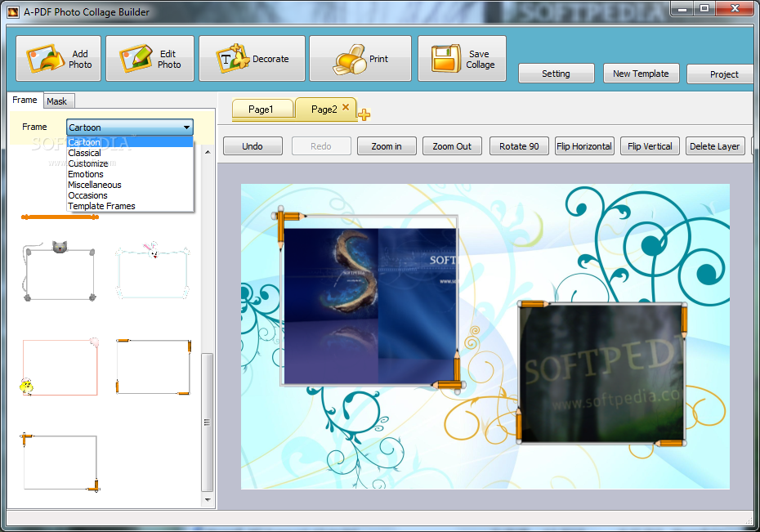Choose Emotions from the frame list

coord(129,174)
